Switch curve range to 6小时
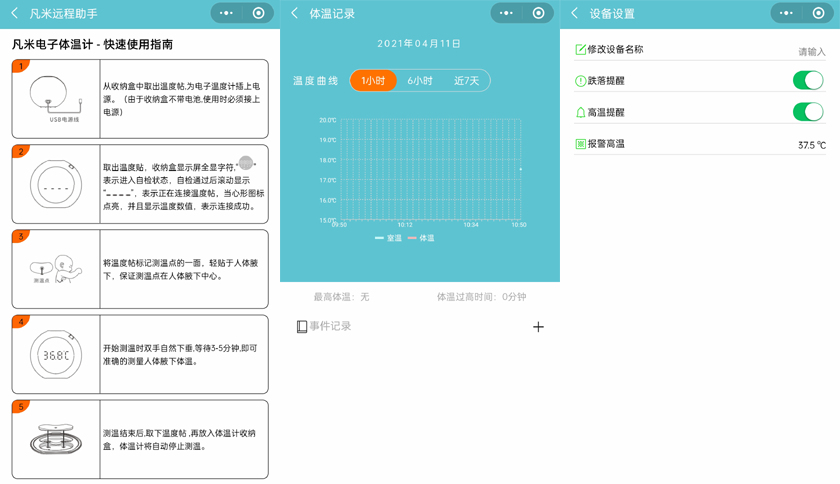The image size is (840, 484). click(x=419, y=80)
